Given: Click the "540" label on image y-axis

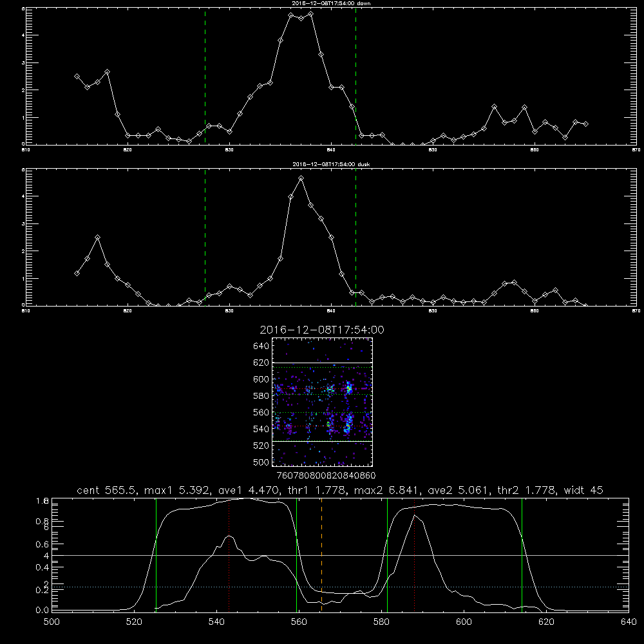Looking at the screenshot, I should 261,429.
